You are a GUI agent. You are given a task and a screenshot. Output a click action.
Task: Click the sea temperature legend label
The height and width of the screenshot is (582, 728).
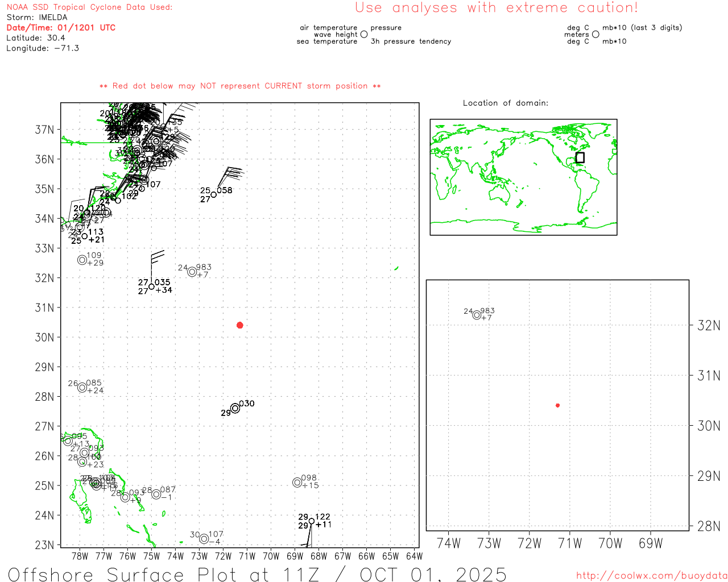(327, 41)
